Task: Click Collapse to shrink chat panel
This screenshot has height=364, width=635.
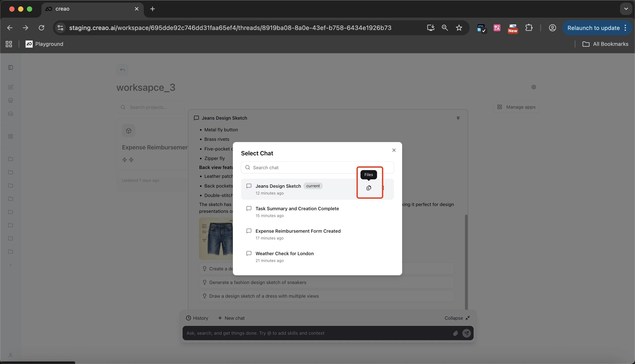Action: pyautogui.click(x=457, y=318)
